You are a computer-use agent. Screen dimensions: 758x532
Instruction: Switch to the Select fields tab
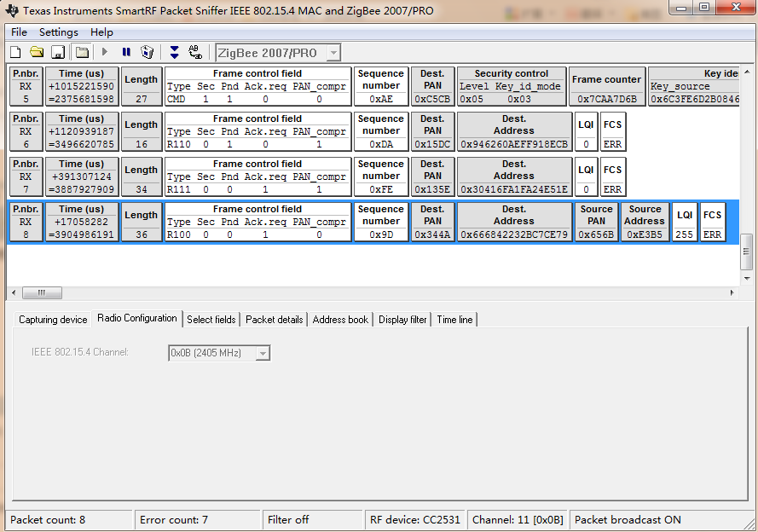(211, 320)
